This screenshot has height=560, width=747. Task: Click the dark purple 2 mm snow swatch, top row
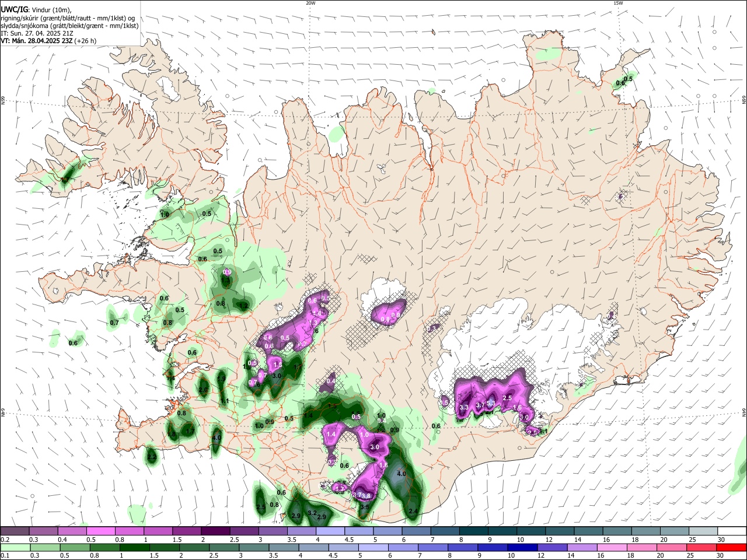(215, 531)
